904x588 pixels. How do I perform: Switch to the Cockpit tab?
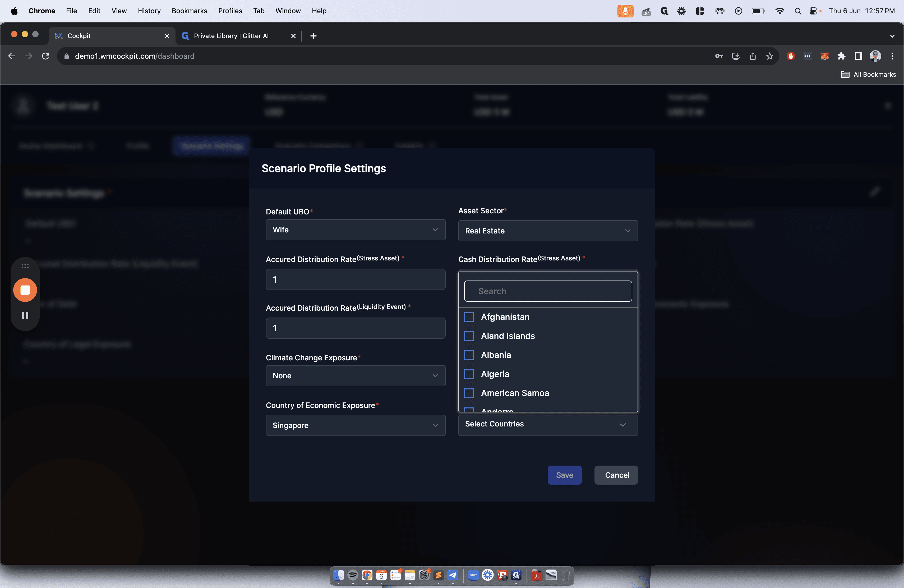(112, 36)
